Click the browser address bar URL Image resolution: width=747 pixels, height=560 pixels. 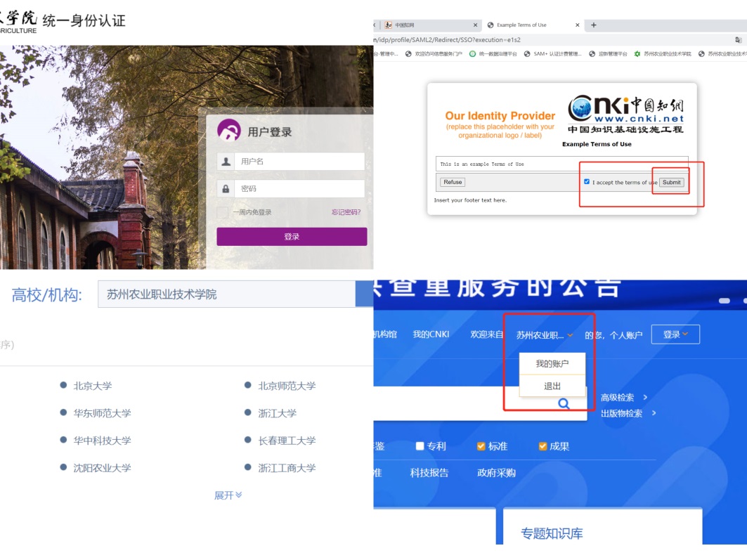click(447, 40)
